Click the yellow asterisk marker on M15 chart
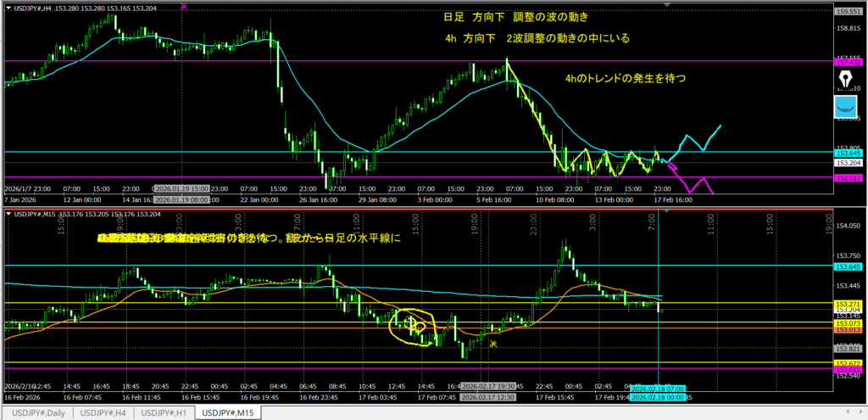This screenshot has width=868, height=420. (492, 343)
